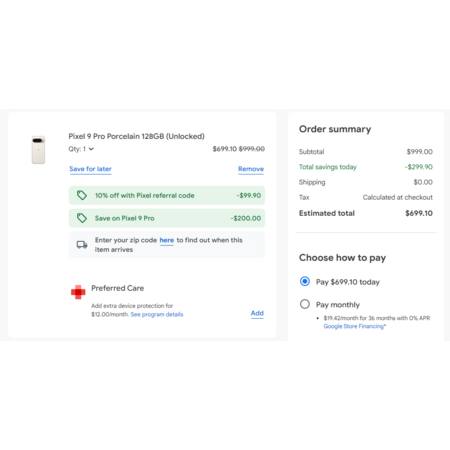The width and height of the screenshot is (450, 450).
Task: Click the Pixel 9 Pro product thumbnail
Action: coord(38,150)
